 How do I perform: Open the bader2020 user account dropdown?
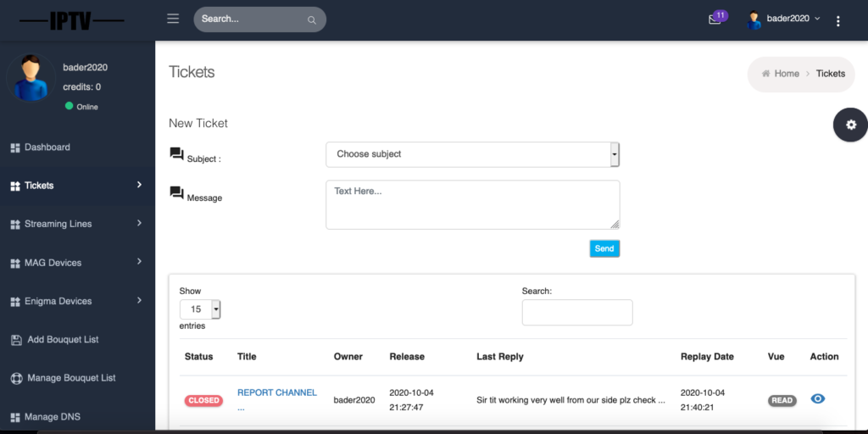(x=784, y=19)
